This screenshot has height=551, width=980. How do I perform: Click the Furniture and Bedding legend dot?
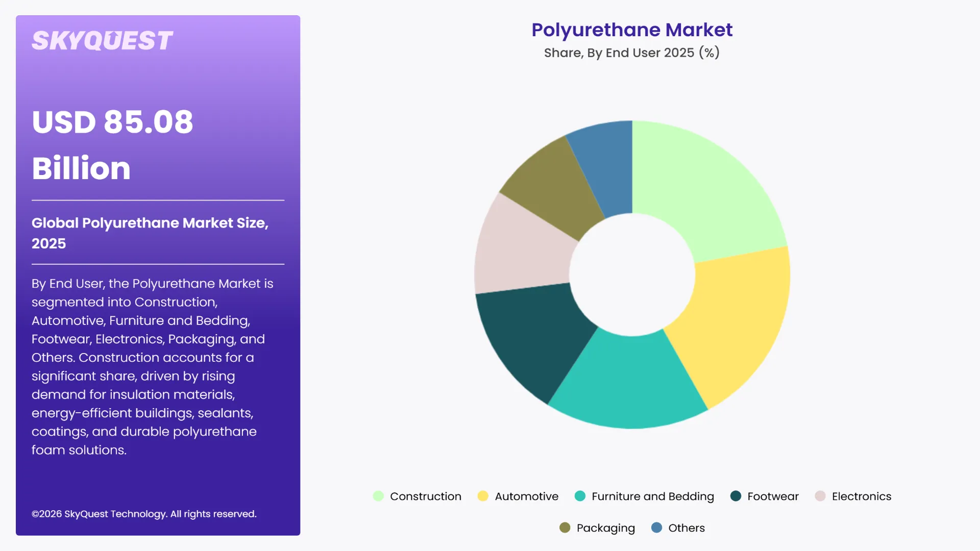(580, 496)
